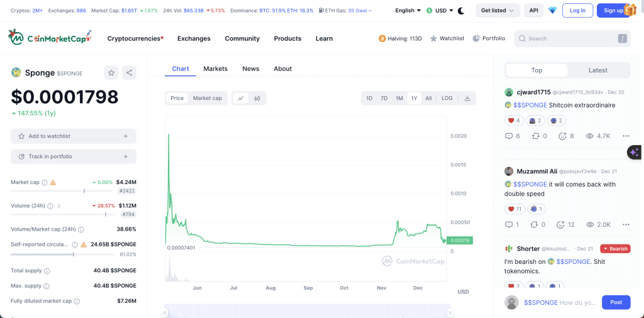
Task: Toggle dark mode moon icon
Action: [461, 11]
